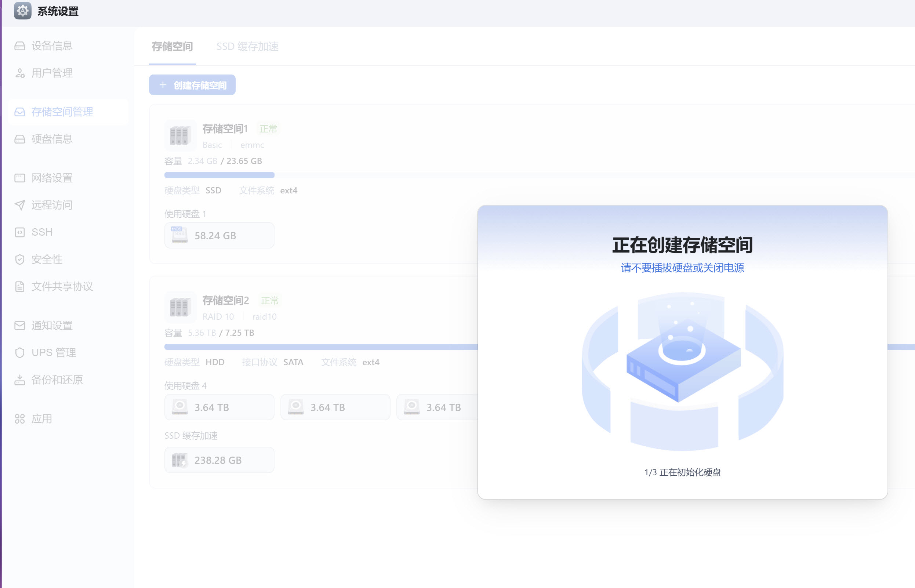Viewport: 915px width, 588px height.
Task: Click the Remote Access (远程访问) paper plane icon
Action: pyautogui.click(x=20, y=205)
